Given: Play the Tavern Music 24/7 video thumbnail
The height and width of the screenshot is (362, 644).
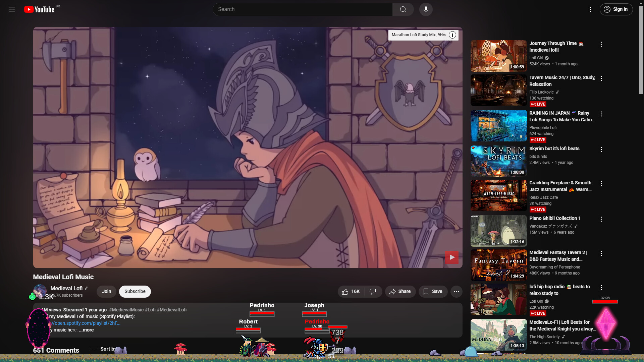Looking at the screenshot, I should tap(498, 90).
